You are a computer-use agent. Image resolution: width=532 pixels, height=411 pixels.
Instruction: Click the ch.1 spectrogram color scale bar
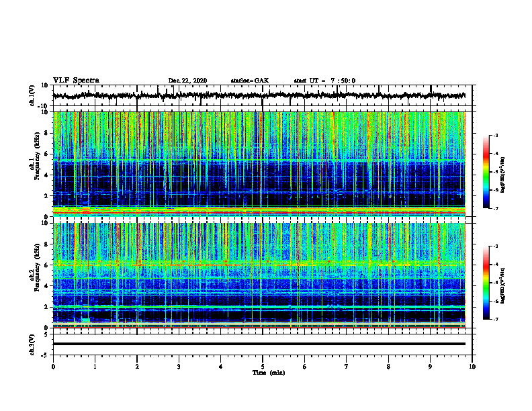pyautogui.click(x=486, y=172)
